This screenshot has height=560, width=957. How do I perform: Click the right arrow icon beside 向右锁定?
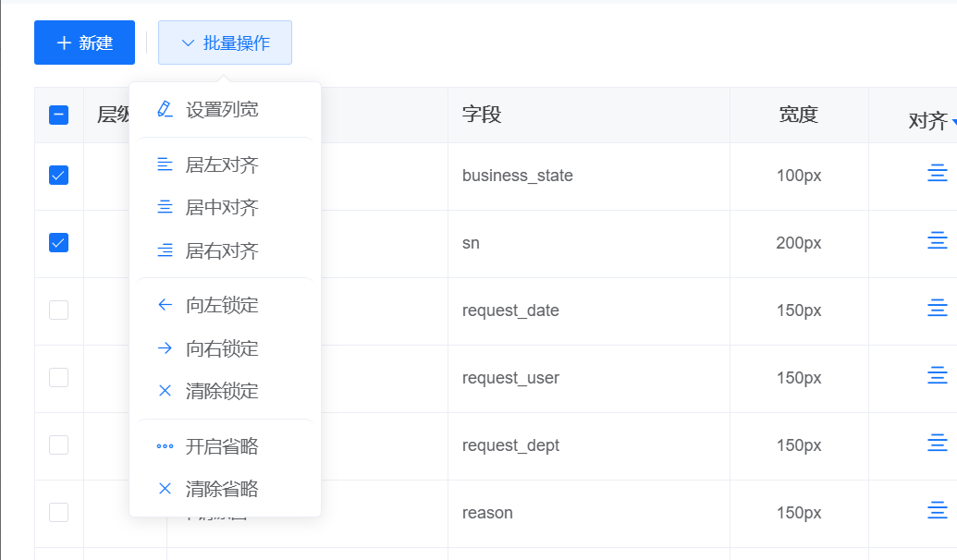click(165, 348)
